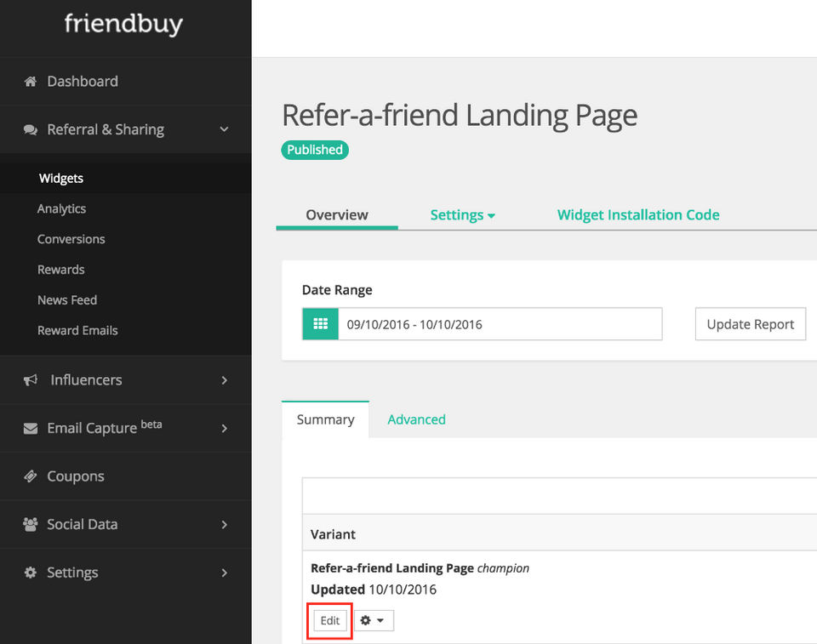Image resolution: width=817 pixels, height=644 pixels.
Task: Expand the Social Data submenu arrow
Action: pos(224,525)
